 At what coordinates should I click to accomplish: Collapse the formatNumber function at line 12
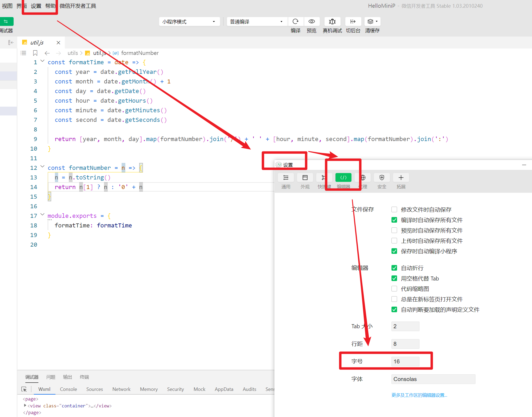pos(42,167)
